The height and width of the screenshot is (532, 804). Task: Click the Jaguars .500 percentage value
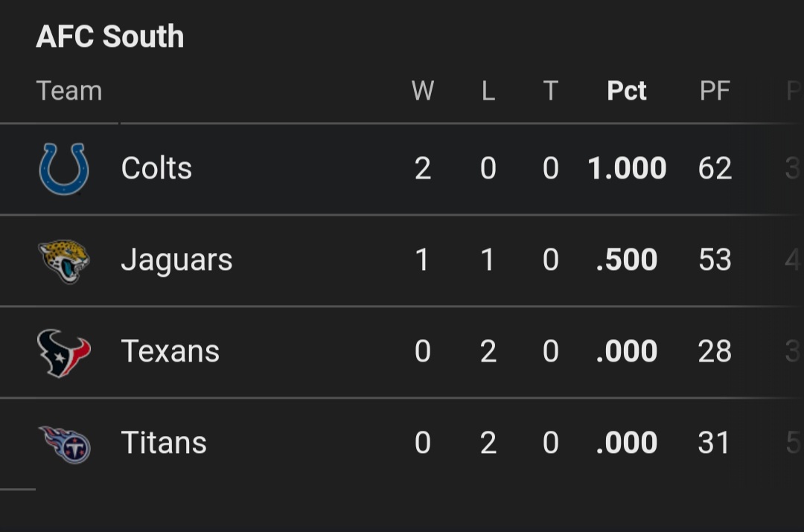627,260
